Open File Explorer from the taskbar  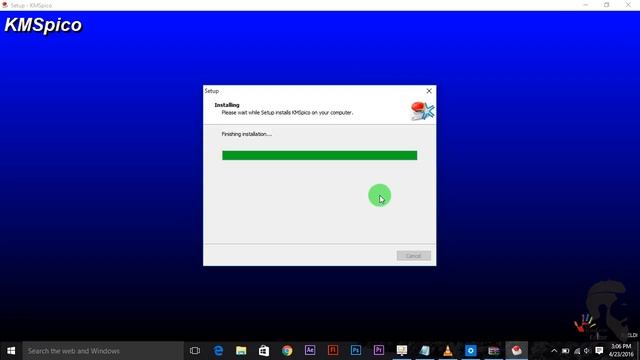(x=241, y=351)
